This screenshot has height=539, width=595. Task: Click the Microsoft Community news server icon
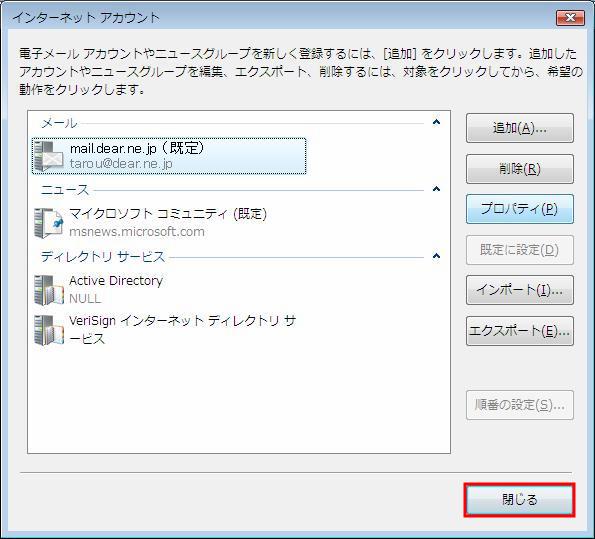coord(48,223)
